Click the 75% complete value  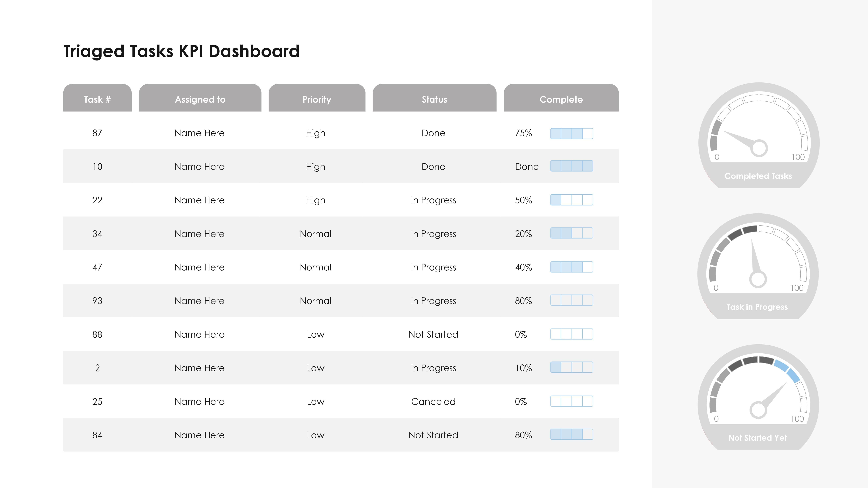tap(523, 133)
